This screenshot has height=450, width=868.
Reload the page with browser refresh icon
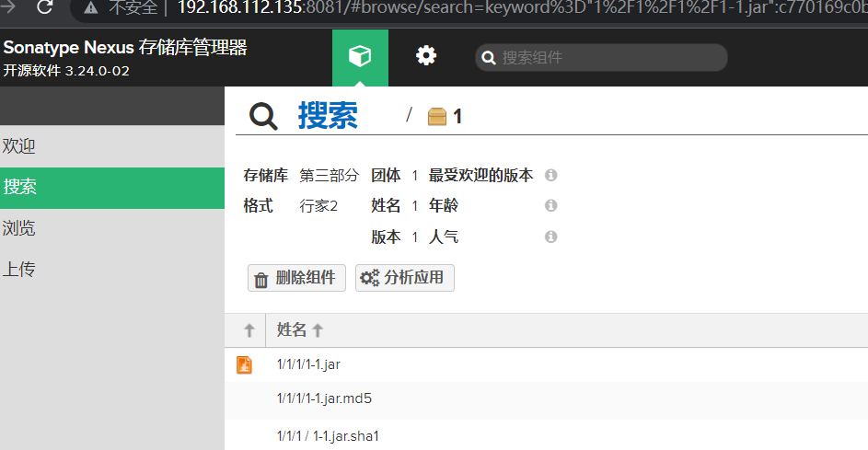click(x=44, y=7)
